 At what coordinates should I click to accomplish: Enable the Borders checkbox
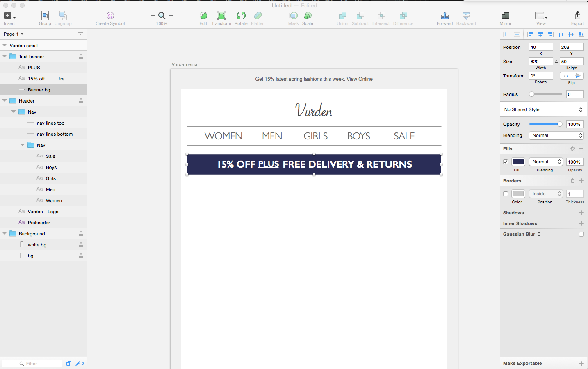tap(506, 194)
